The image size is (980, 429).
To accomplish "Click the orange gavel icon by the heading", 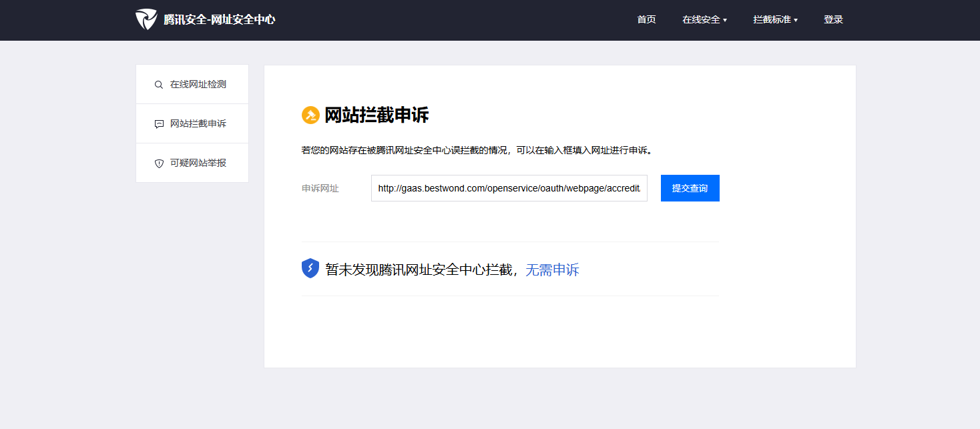I will click(310, 115).
